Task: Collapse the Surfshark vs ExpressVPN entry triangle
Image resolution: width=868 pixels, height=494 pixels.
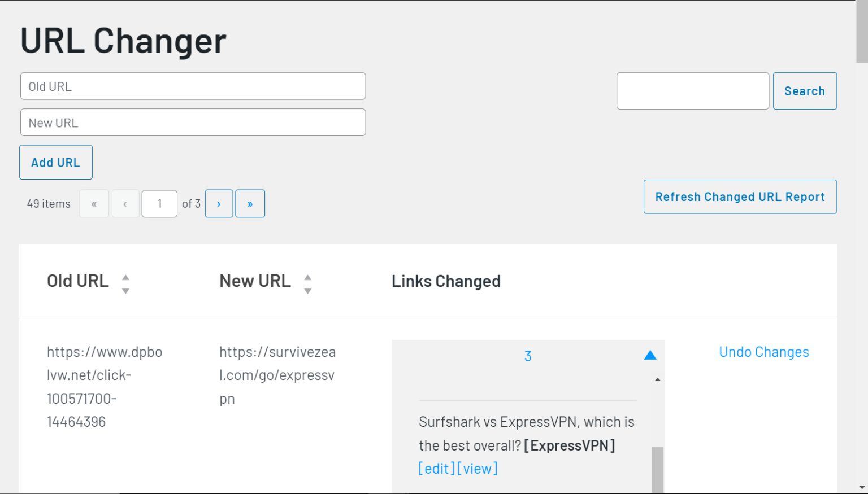Action: coord(650,355)
